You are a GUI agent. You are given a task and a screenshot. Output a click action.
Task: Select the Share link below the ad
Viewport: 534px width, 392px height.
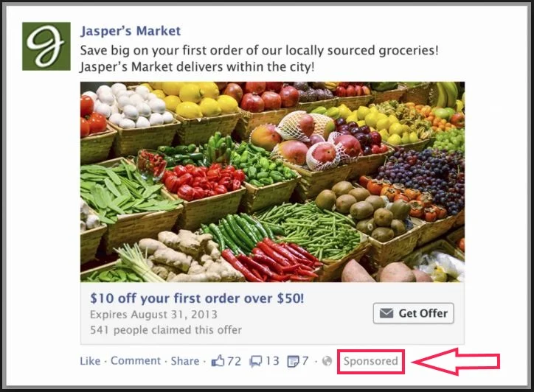(x=185, y=361)
